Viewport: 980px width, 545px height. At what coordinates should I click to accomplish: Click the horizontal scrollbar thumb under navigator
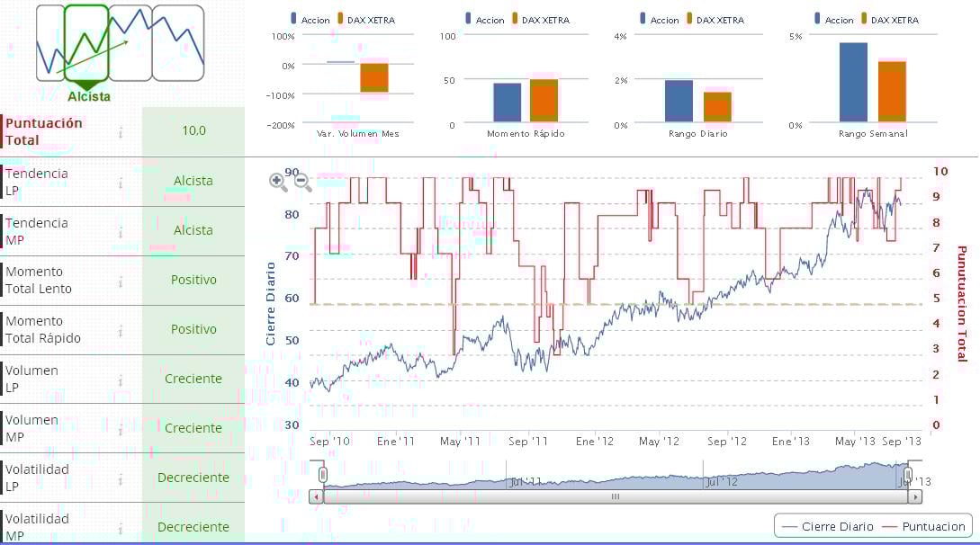(616, 497)
